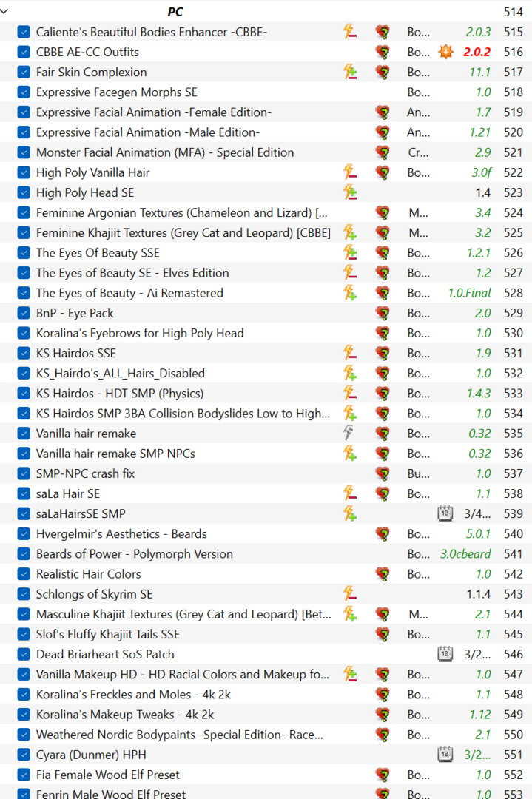The height and width of the screenshot is (799, 532).
Task: Click the 3.0cbeard version value
Action: point(465,554)
